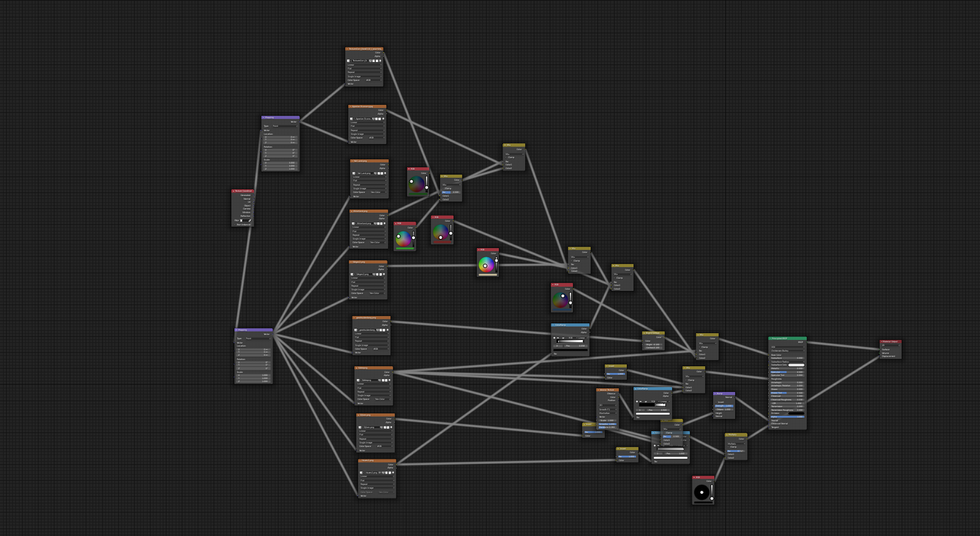Select the Principled BSDF node header
This screenshot has width=980, height=536.
[788, 338]
